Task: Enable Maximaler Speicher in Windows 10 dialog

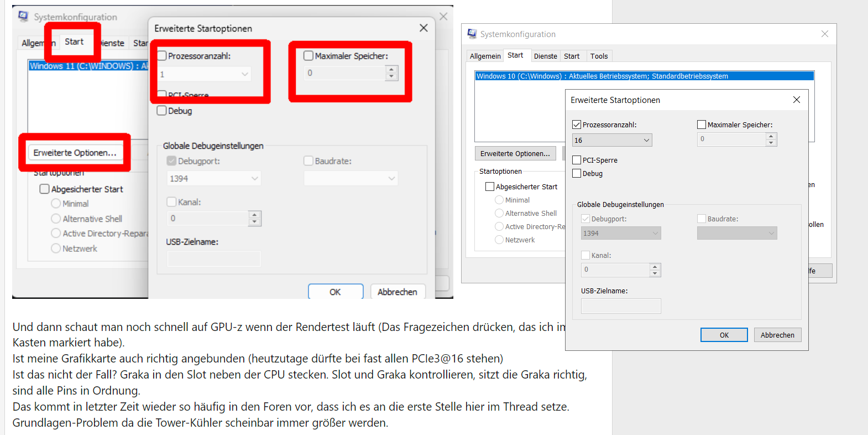Action: click(x=702, y=125)
